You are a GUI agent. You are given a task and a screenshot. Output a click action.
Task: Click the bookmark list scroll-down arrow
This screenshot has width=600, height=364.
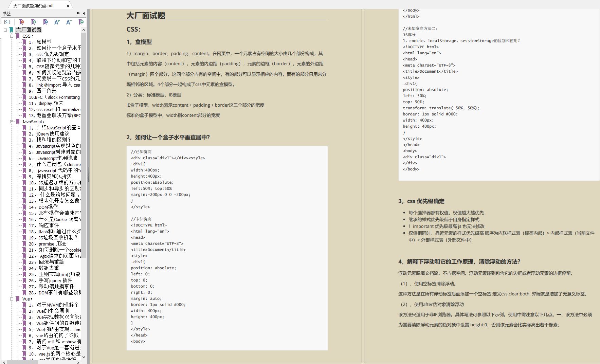click(84, 357)
